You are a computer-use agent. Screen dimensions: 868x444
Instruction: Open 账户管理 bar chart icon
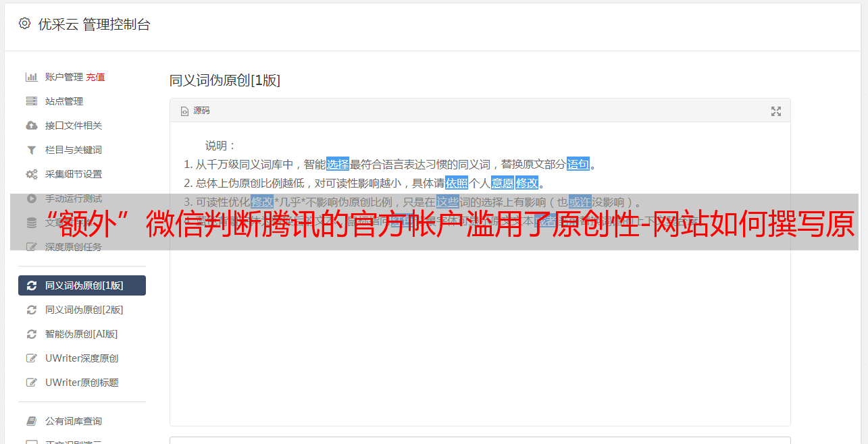click(x=31, y=77)
